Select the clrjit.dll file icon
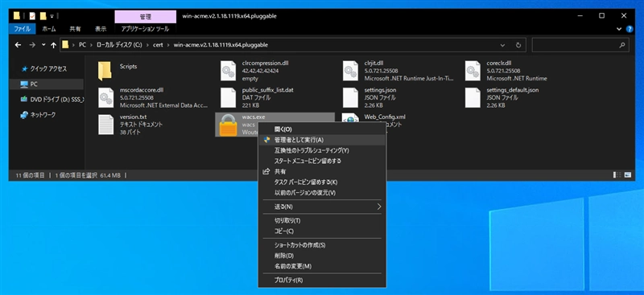 (350, 71)
